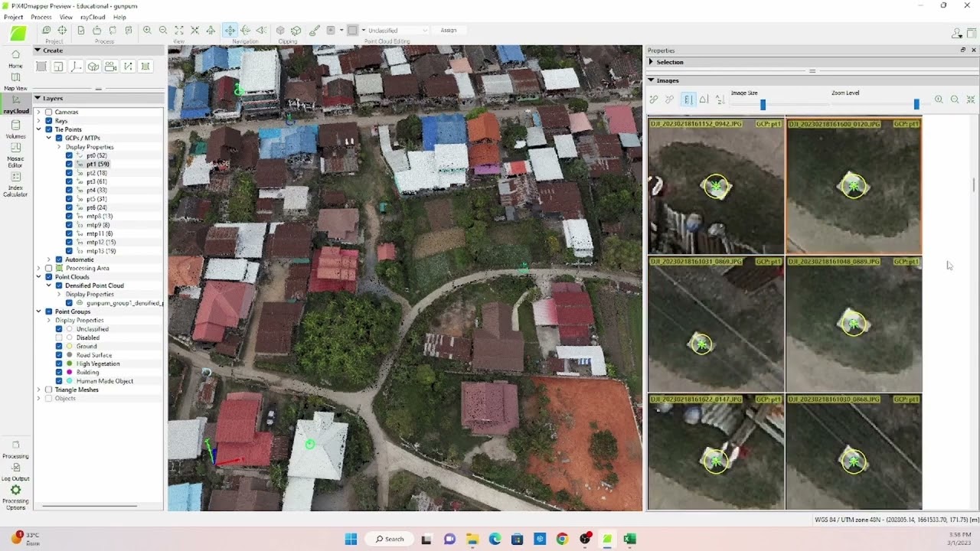Enable the Disabled point group checkbox
Screen dimensions: 980x551
click(x=59, y=337)
